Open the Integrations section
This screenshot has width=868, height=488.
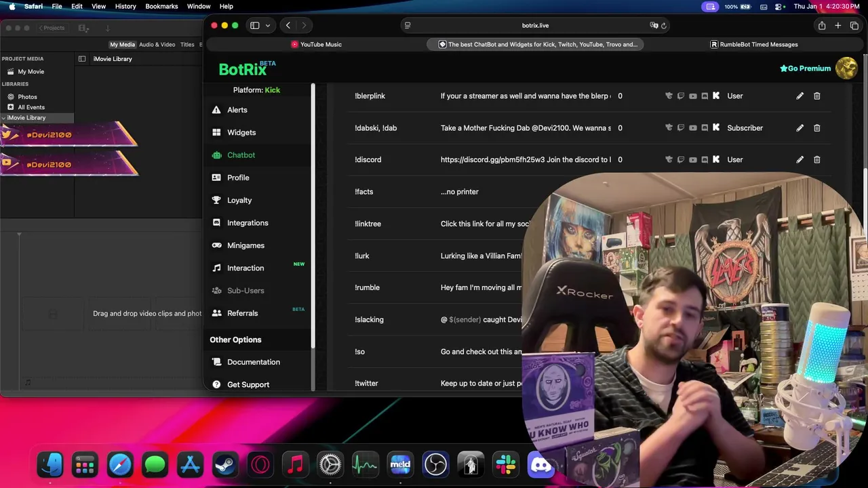pyautogui.click(x=248, y=222)
